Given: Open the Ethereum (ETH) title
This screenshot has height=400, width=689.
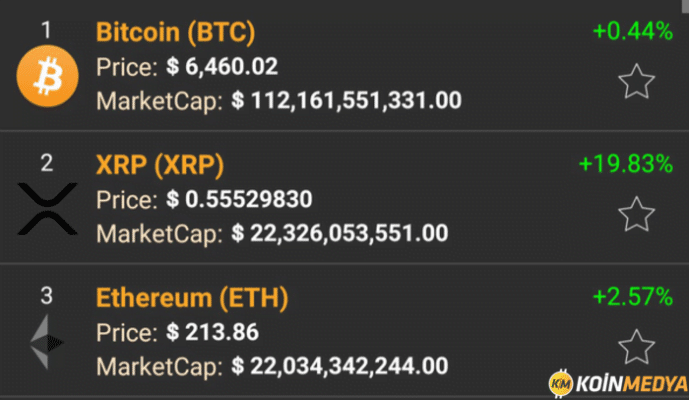Looking at the screenshot, I should (x=192, y=297).
